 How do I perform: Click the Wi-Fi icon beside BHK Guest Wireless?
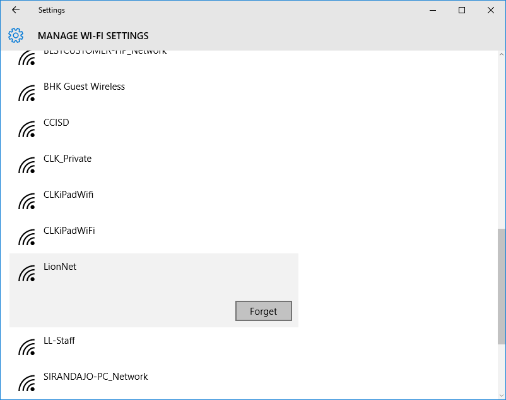pyautogui.click(x=27, y=93)
